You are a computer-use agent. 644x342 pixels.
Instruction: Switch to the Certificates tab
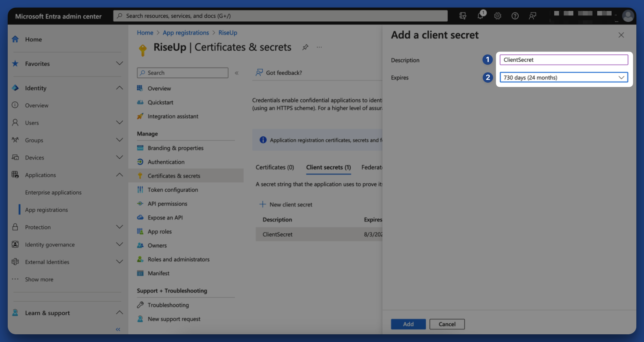click(275, 167)
